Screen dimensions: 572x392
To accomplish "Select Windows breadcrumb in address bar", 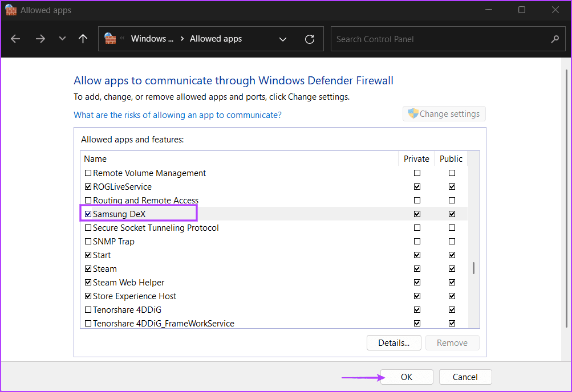I will (x=152, y=39).
